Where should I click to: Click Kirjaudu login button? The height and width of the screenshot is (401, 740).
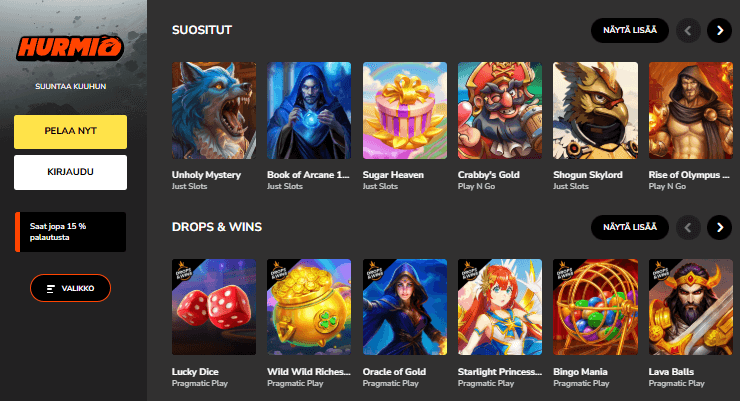point(70,172)
